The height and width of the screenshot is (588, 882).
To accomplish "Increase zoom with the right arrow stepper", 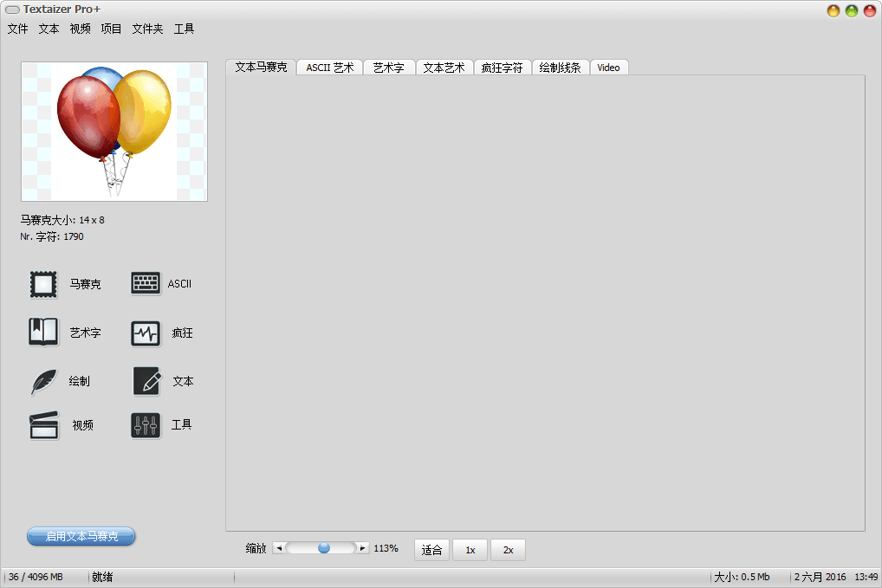I will 363,547.
